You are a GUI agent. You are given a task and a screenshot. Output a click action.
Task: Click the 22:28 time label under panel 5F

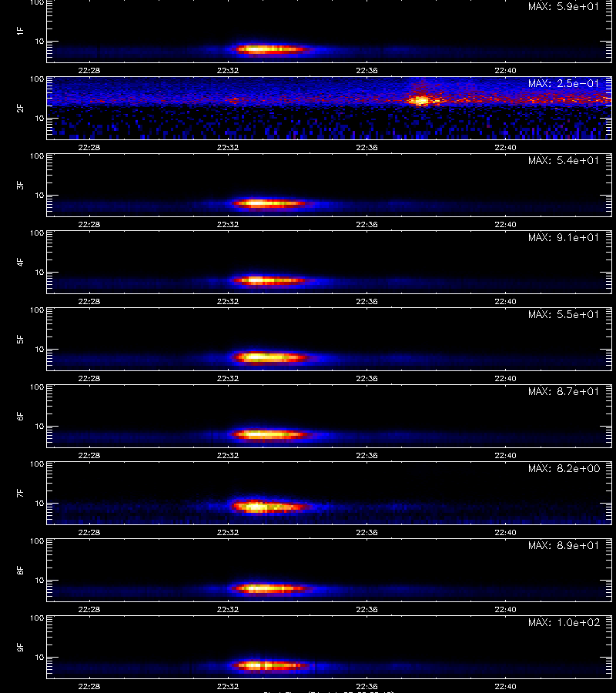click(89, 378)
